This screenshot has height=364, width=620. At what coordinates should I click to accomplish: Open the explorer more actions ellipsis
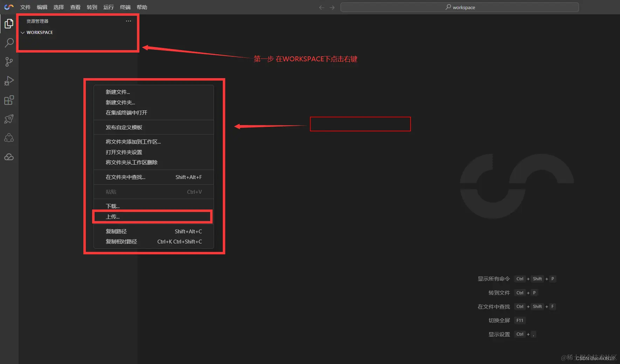coord(129,21)
